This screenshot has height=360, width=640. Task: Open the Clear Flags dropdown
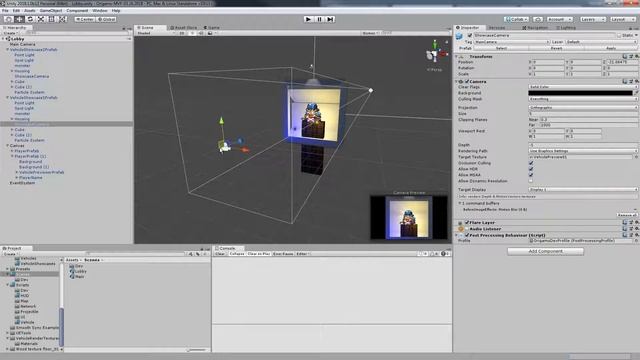coord(583,87)
